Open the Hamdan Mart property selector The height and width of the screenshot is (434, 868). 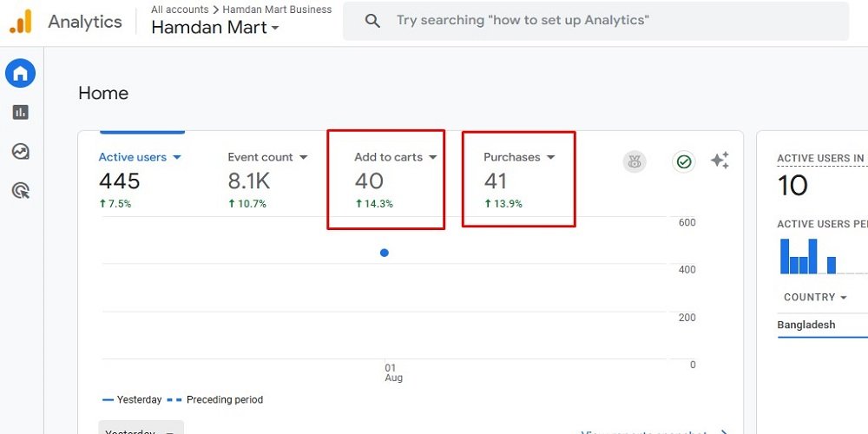(215, 28)
